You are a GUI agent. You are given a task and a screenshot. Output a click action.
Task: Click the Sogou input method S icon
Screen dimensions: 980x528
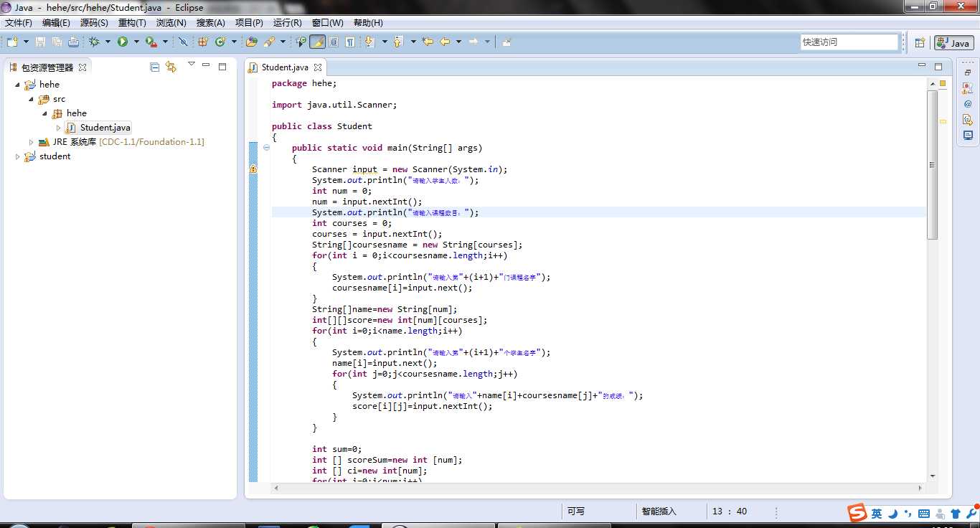tap(857, 513)
